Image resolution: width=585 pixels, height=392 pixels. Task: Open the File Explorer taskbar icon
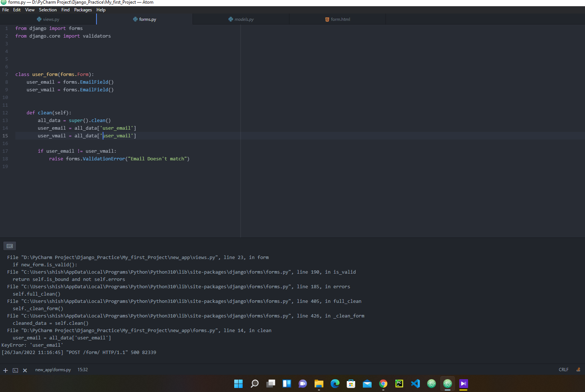[319, 383]
